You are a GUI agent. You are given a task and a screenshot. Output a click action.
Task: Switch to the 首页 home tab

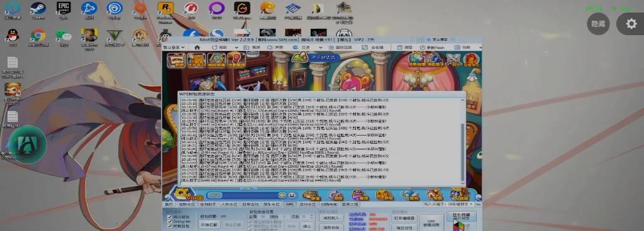point(169,204)
